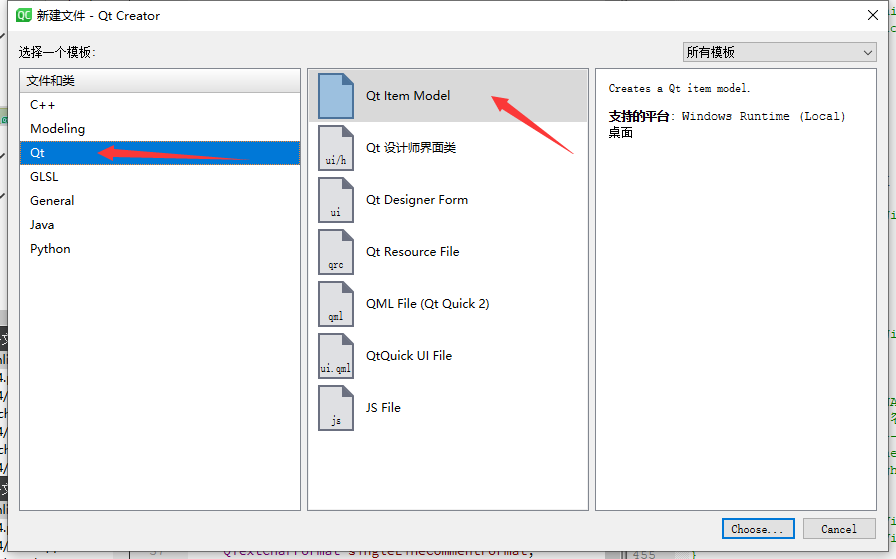
Task: Click the js file icon
Action: click(335, 408)
